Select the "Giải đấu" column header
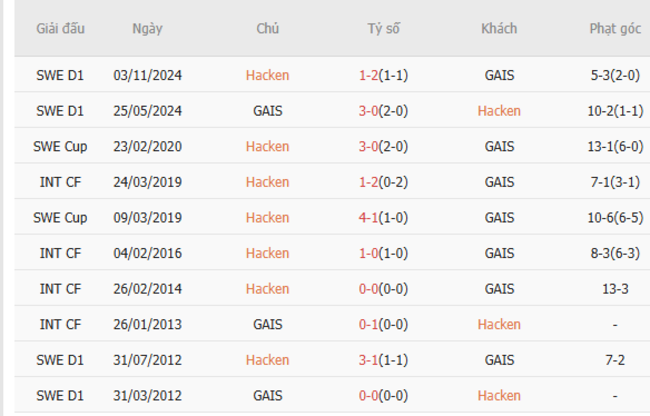650x416 pixels. pos(60,29)
